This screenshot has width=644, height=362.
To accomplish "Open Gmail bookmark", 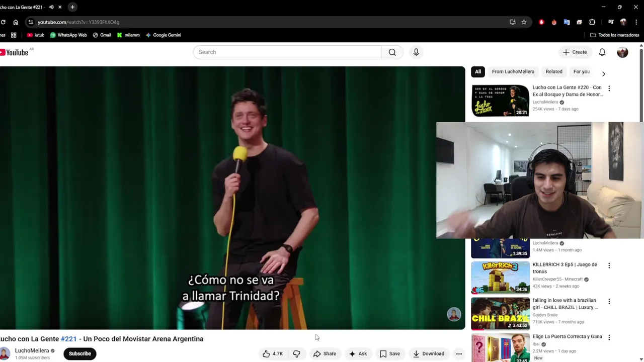I will [x=102, y=35].
